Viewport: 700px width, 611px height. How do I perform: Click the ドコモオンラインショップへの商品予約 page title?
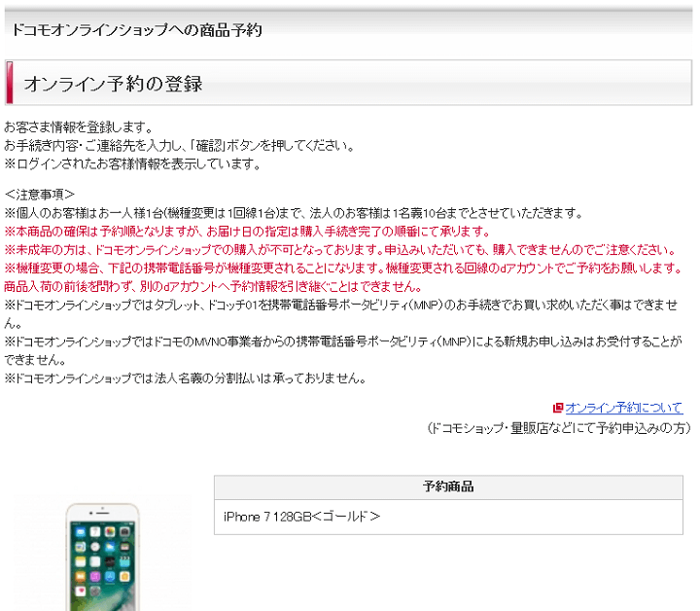(137, 30)
